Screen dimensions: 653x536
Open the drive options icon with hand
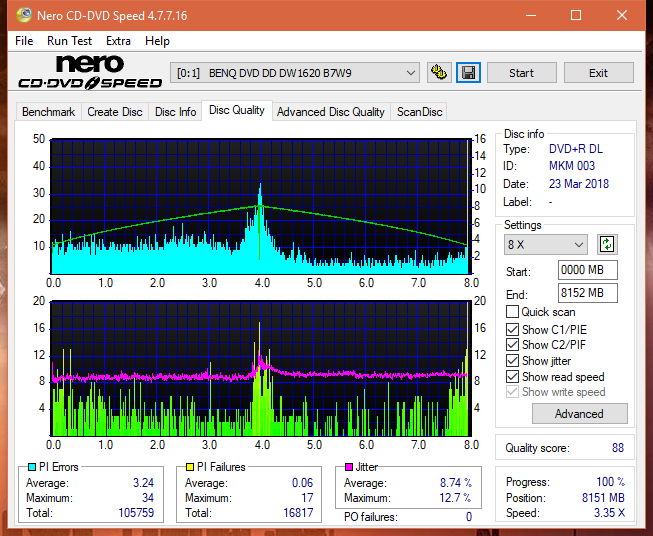pos(439,73)
